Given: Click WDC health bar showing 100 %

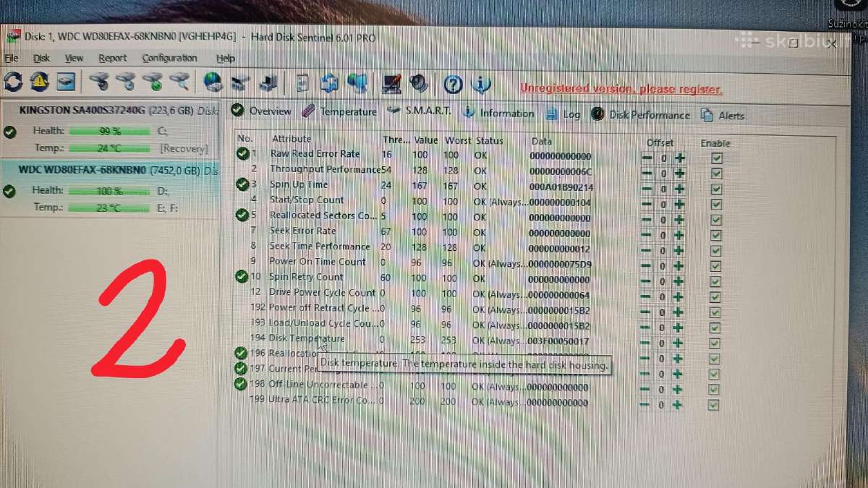Looking at the screenshot, I should click(x=109, y=191).
